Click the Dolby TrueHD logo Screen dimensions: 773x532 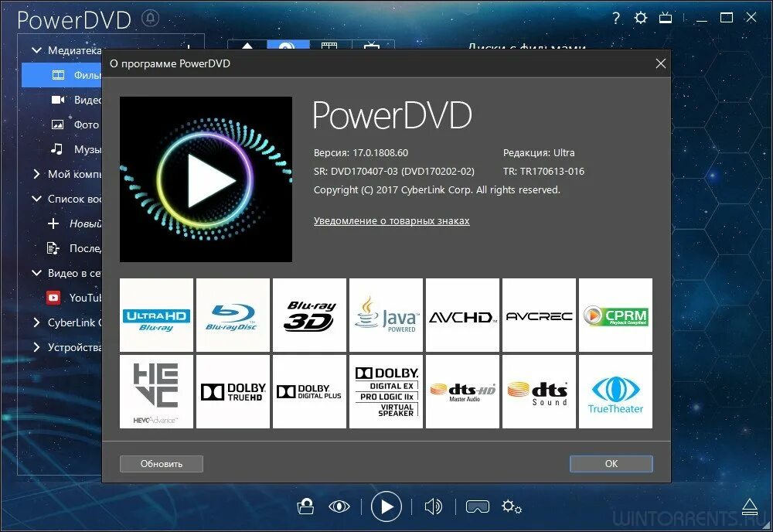[x=233, y=391]
